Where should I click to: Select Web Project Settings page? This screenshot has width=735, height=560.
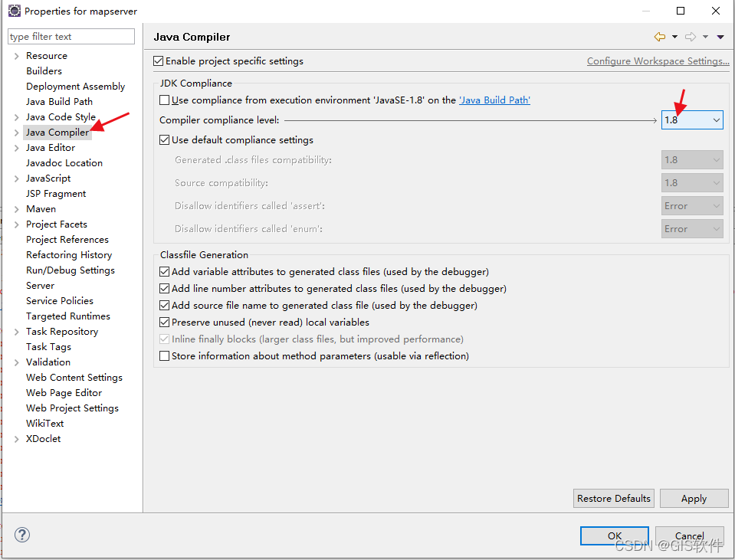[x=72, y=408]
